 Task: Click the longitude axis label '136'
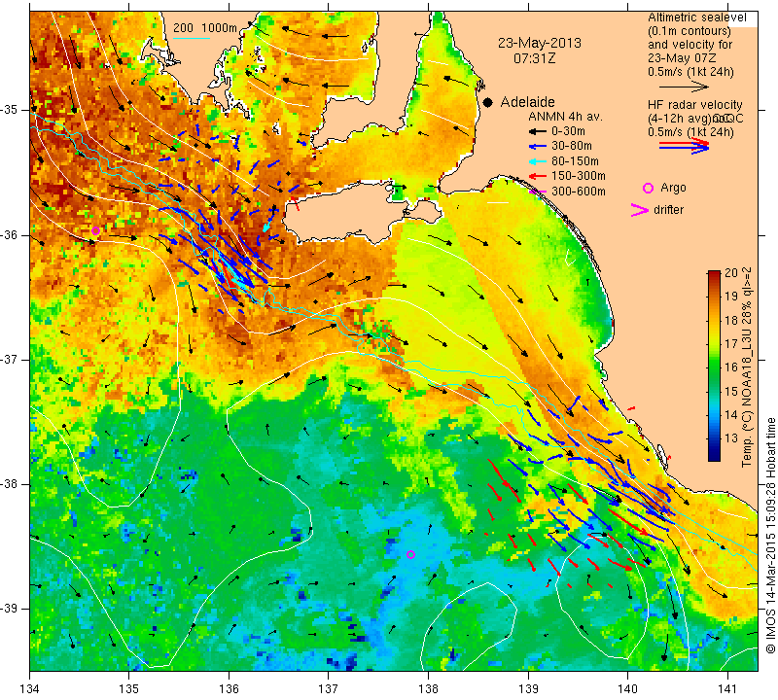230,688
